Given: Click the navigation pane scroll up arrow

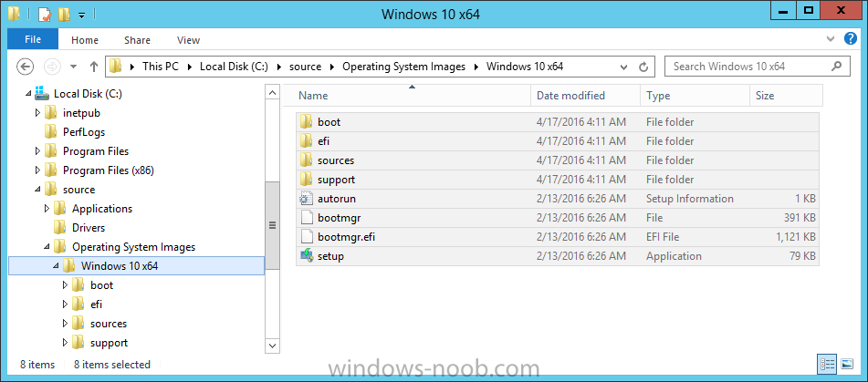Looking at the screenshot, I should (272, 92).
